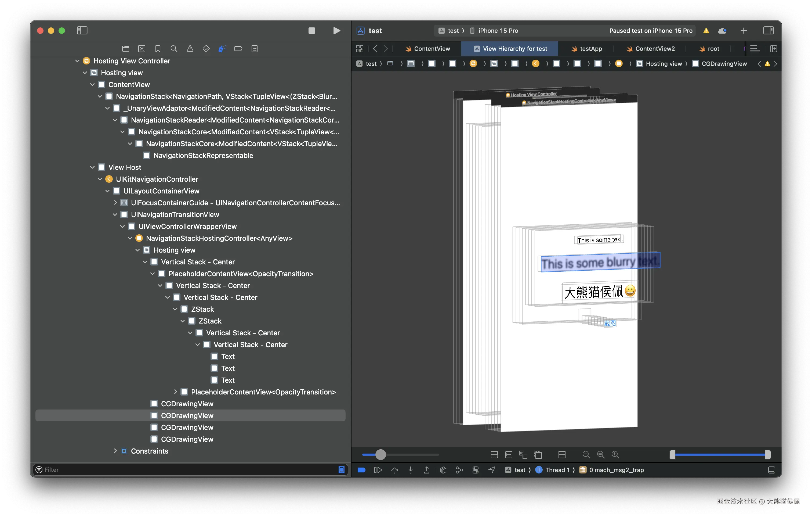812x517 pixels.
Task: Click the 3D layer spacing slider handle
Action: (x=380, y=455)
